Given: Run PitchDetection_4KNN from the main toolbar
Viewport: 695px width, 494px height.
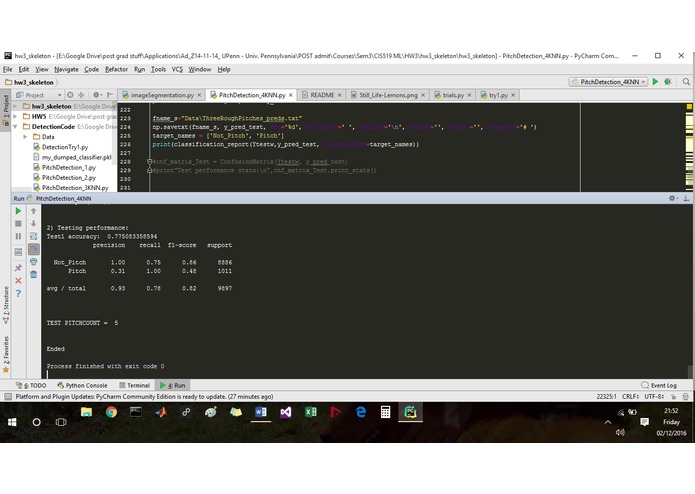Looking at the screenshot, I should point(655,82).
